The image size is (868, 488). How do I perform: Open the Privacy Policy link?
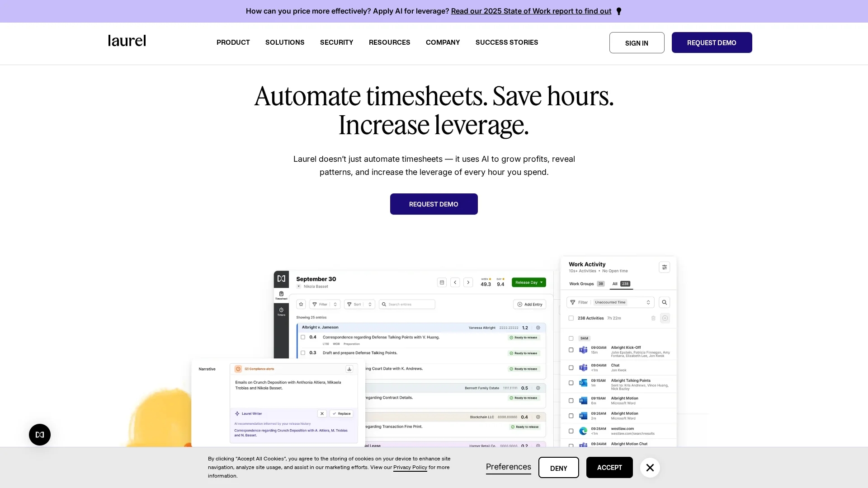point(410,467)
